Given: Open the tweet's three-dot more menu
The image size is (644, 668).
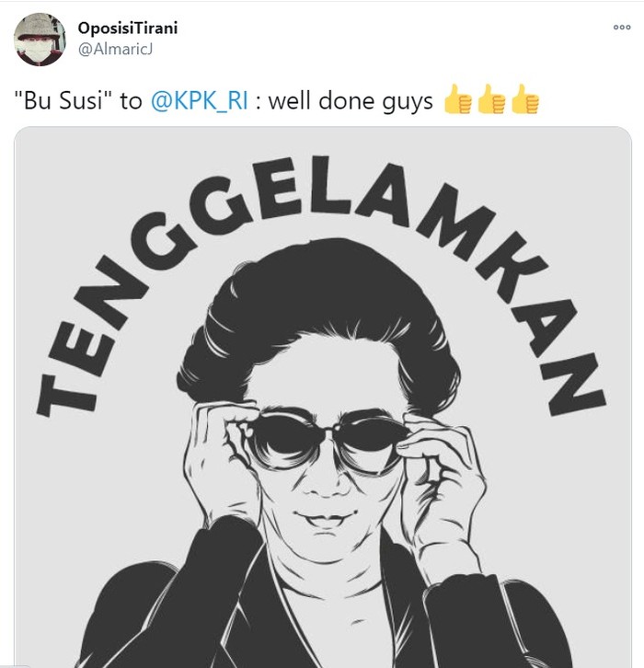Looking at the screenshot, I should click(x=622, y=28).
